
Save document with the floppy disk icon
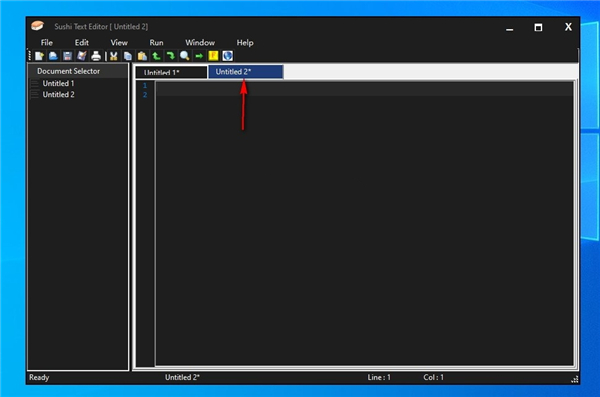(x=67, y=56)
